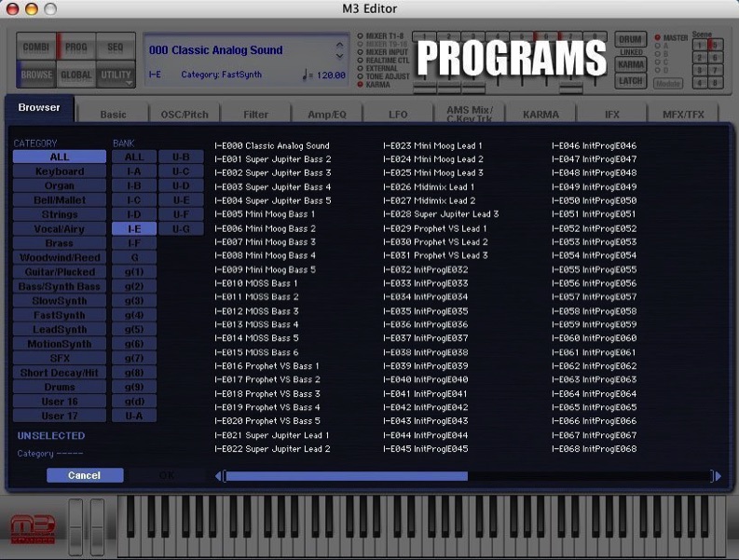
Task: Toggle the KARMA on/off button
Action: coord(630,64)
